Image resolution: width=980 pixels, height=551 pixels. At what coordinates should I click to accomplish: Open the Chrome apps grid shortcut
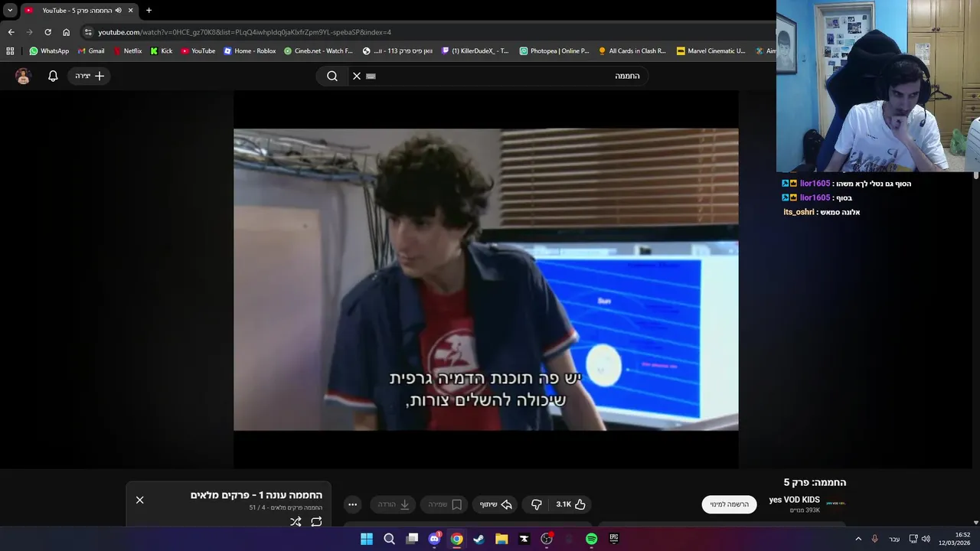(10, 51)
